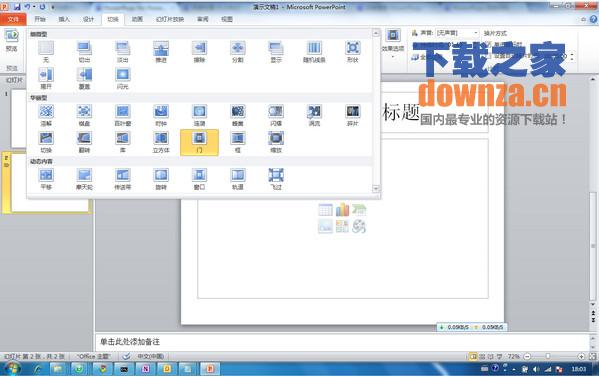
Task: Switch to the 设计 (Design) tab
Action: pyautogui.click(x=89, y=19)
